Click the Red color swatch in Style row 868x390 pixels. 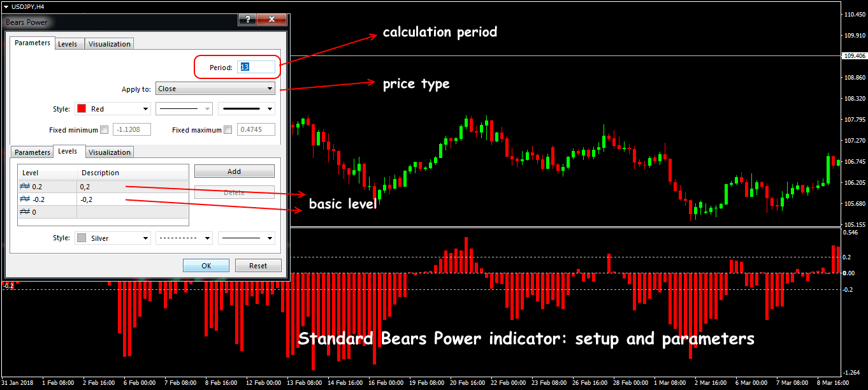pyautogui.click(x=82, y=108)
